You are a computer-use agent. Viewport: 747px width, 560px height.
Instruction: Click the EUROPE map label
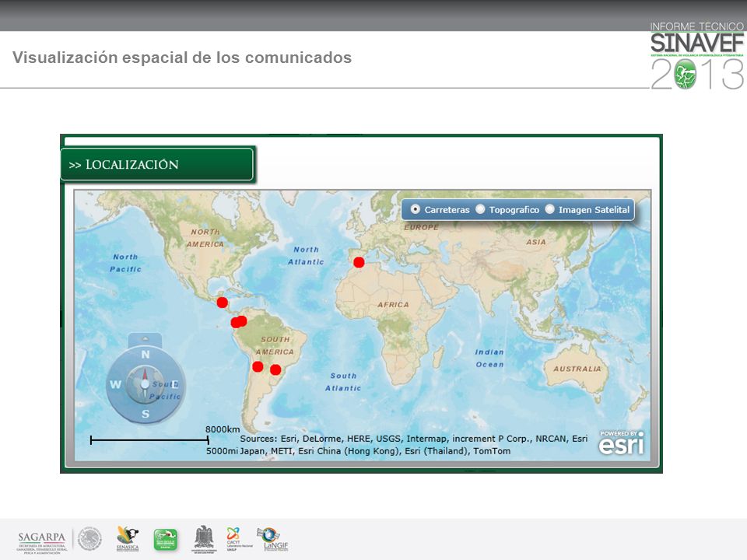click(421, 227)
